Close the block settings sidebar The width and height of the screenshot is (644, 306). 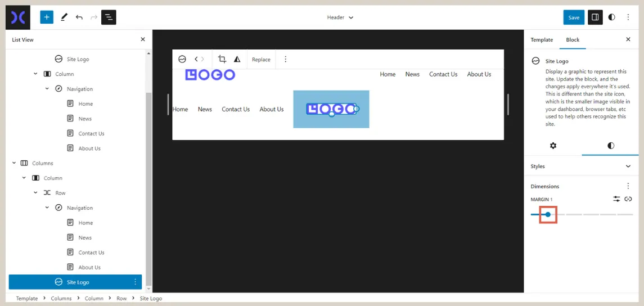point(628,39)
